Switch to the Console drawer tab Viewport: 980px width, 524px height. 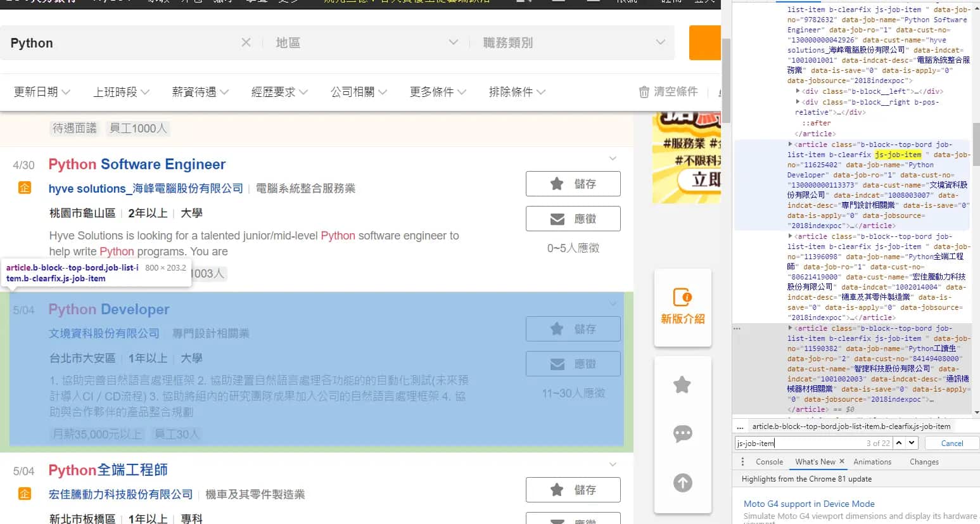click(769, 462)
